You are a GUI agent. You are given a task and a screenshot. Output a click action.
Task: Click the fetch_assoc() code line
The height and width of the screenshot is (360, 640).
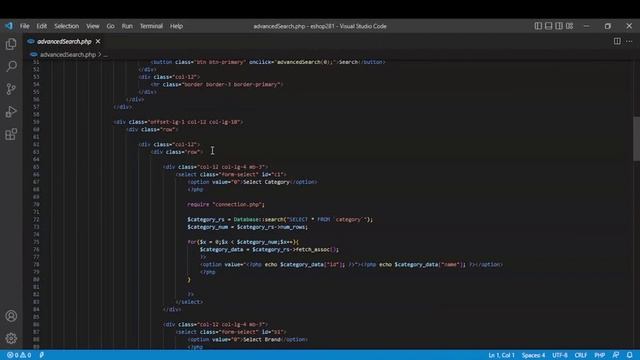click(269, 249)
